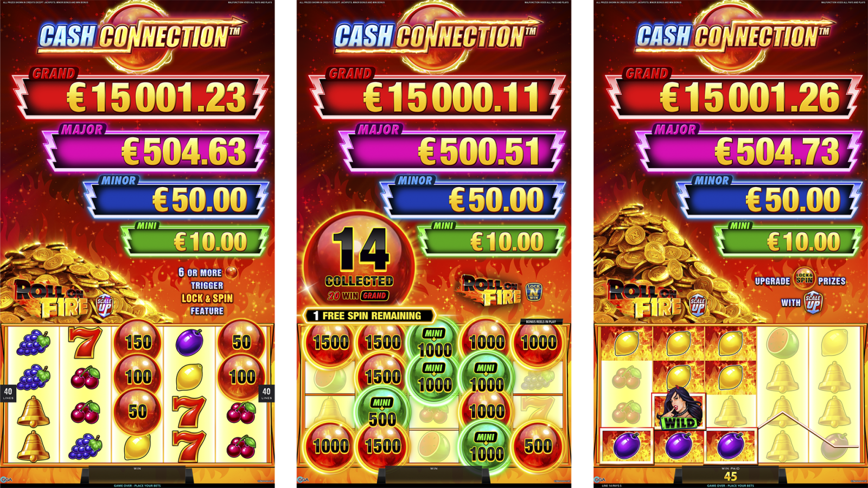Click the Scale Up badge in left panel
Screen dimensions: 868x488
(104, 306)
